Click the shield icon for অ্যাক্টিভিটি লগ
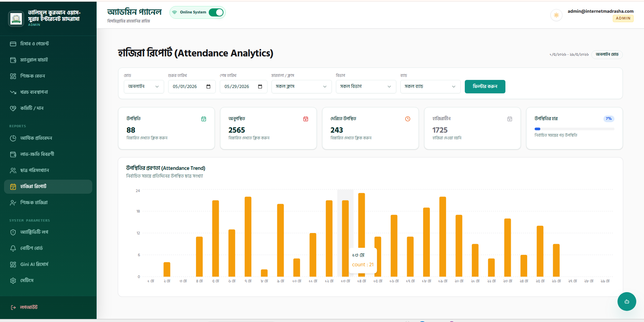 pos(13,232)
